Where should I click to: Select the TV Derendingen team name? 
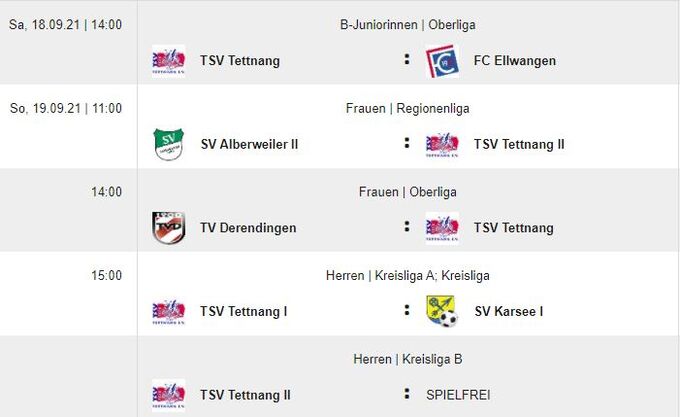(x=248, y=228)
